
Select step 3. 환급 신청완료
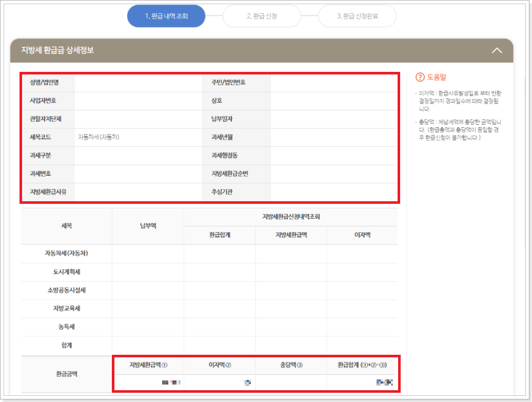tap(357, 16)
